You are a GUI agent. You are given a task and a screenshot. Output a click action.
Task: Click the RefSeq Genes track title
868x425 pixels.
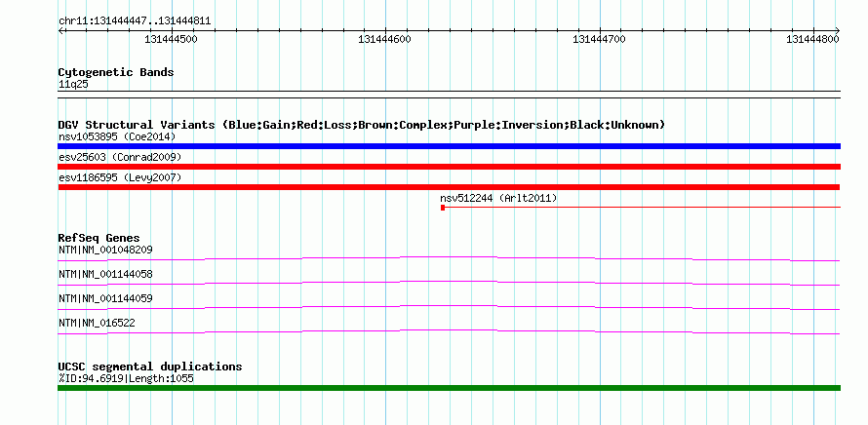(99, 239)
